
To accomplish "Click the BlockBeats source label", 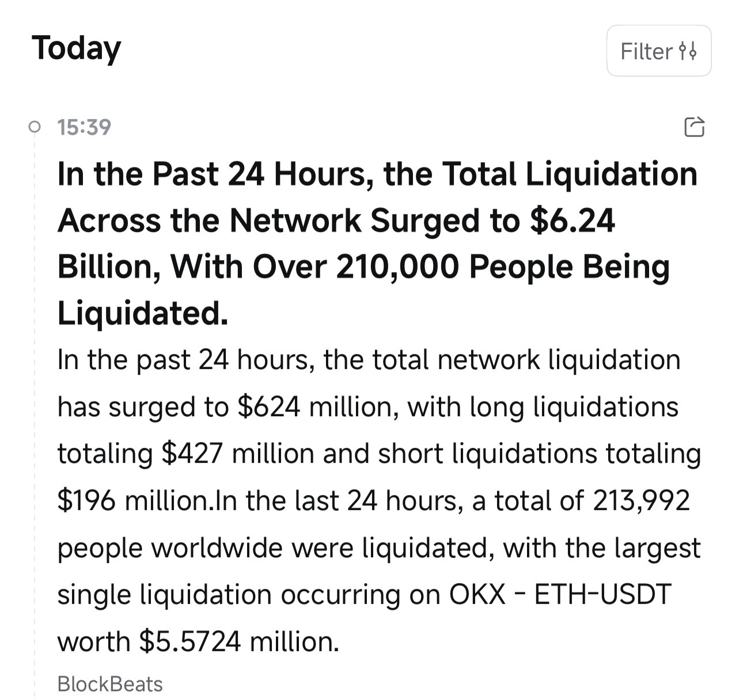I will tap(110, 684).
